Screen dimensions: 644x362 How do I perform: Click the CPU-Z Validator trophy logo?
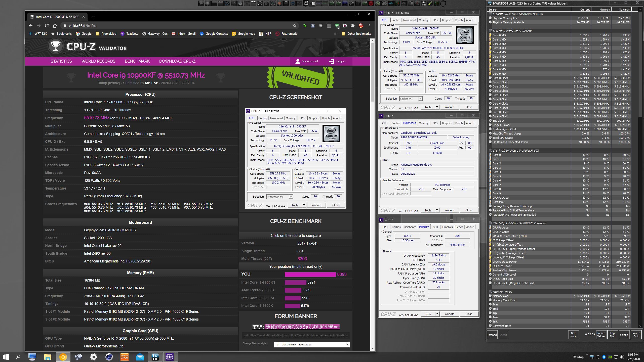(55, 46)
